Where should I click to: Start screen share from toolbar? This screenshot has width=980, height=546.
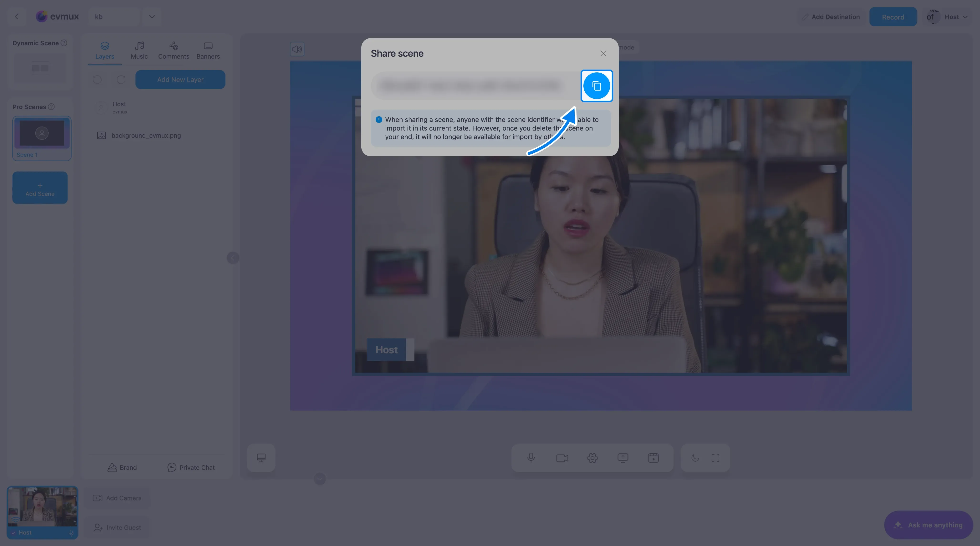(x=623, y=458)
